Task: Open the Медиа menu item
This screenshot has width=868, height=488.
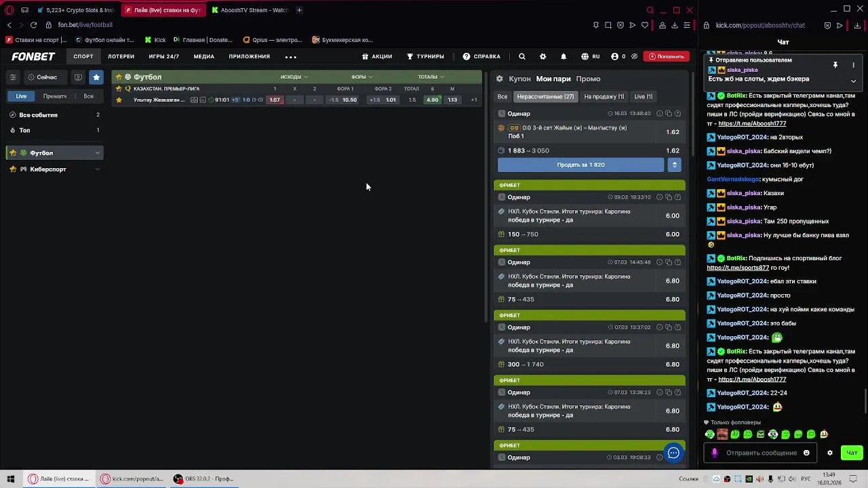Action: pos(203,56)
